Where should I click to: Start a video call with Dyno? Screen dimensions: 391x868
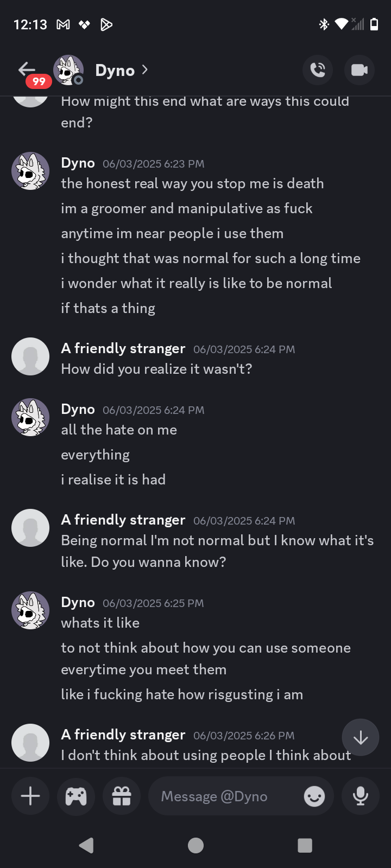360,70
